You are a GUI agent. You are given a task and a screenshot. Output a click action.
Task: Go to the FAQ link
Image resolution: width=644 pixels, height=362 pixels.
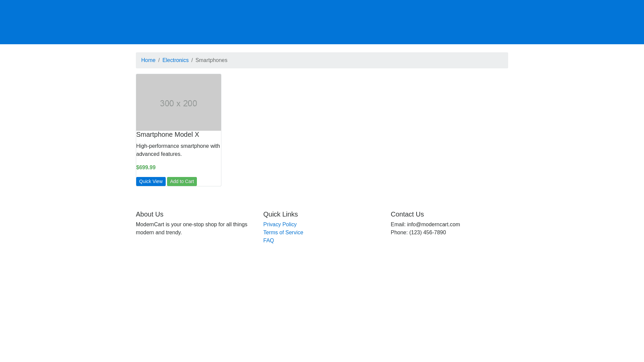(x=268, y=241)
